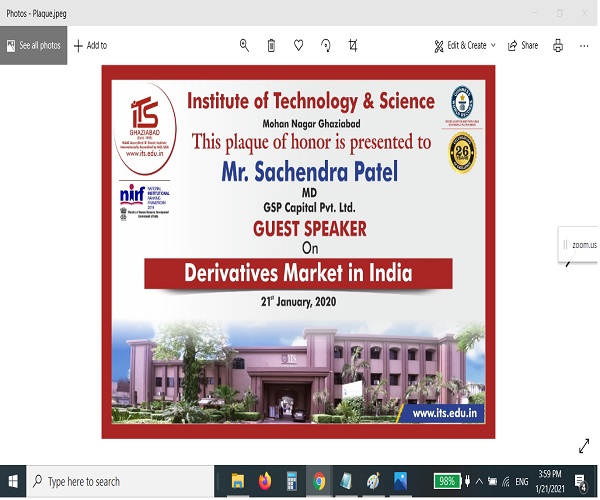Viewport: 600px width, 500px height.
Task: Minimize the Photos window
Action: click(535, 13)
